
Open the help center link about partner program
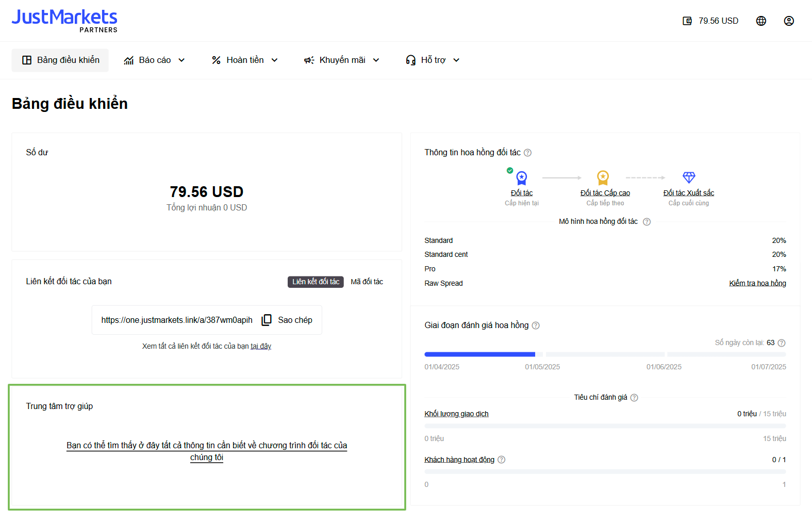pyautogui.click(x=207, y=451)
